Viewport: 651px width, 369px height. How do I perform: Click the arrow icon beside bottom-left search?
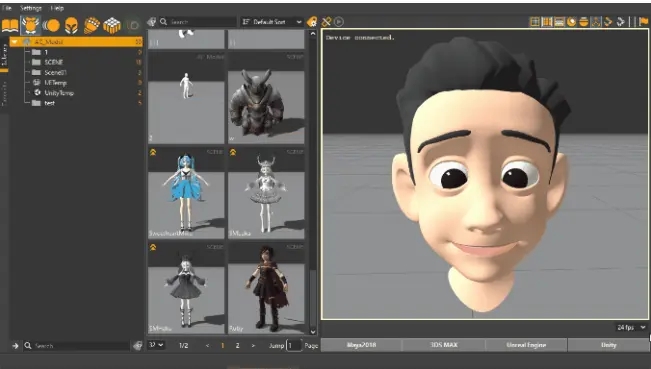coord(15,345)
